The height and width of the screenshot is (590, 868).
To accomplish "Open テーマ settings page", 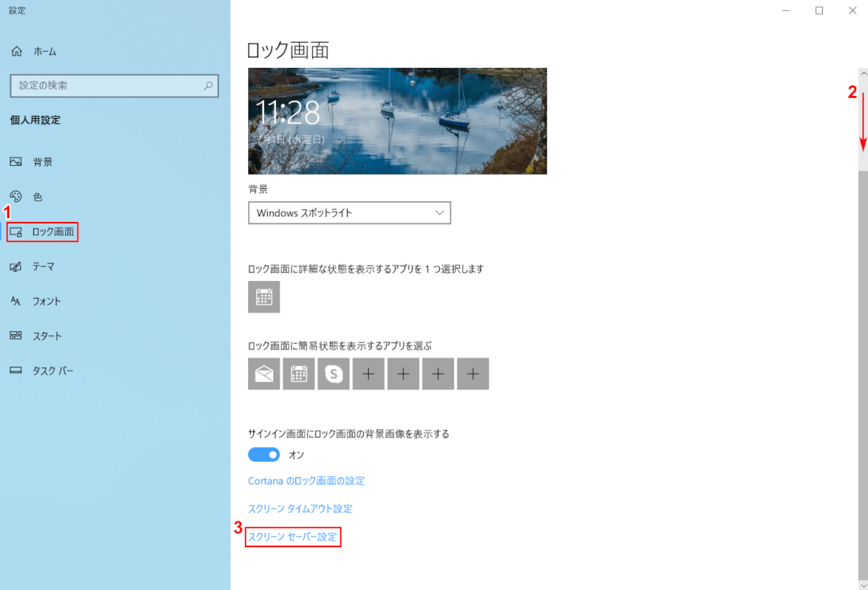I will coord(43,267).
